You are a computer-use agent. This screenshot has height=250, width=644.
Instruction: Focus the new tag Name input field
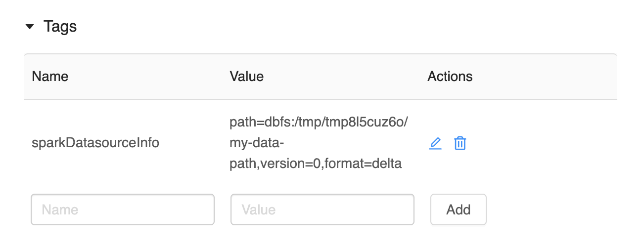tap(123, 209)
